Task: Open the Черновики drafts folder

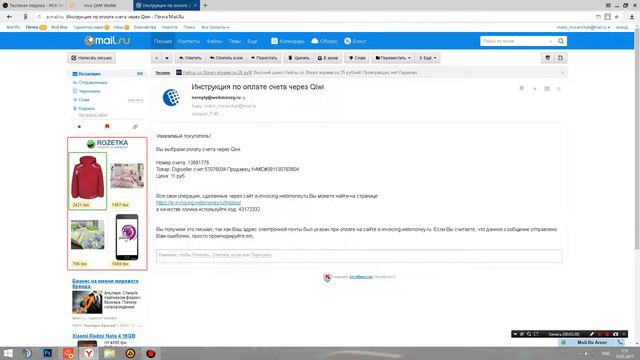Action: coord(89,91)
